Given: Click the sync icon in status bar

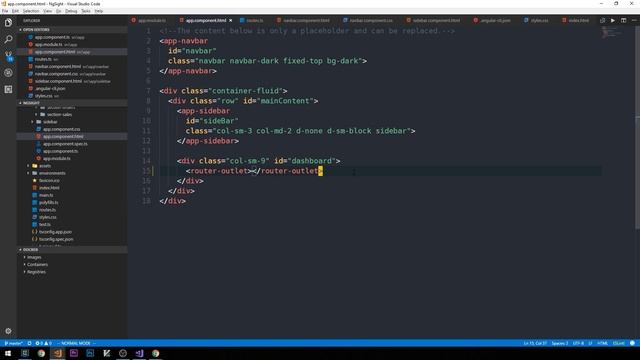Looking at the screenshot, I should click(x=29, y=343).
